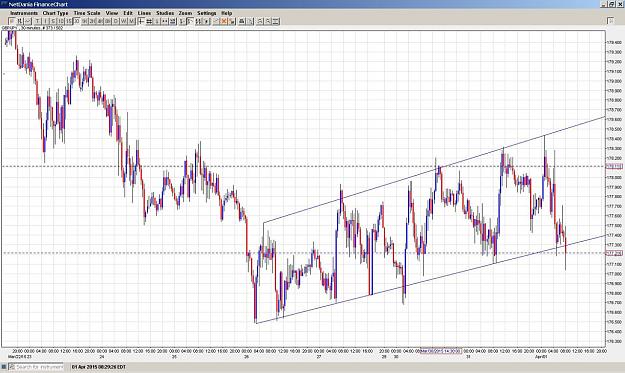Click the red X delete icon
The width and height of the screenshot is (625, 373).
pyautogui.click(x=223, y=21)
